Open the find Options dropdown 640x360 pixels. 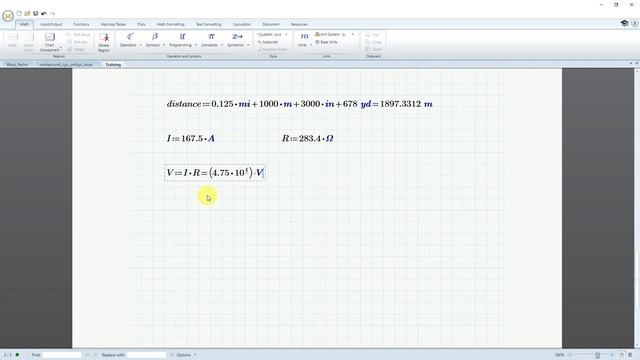coord(186,355)
